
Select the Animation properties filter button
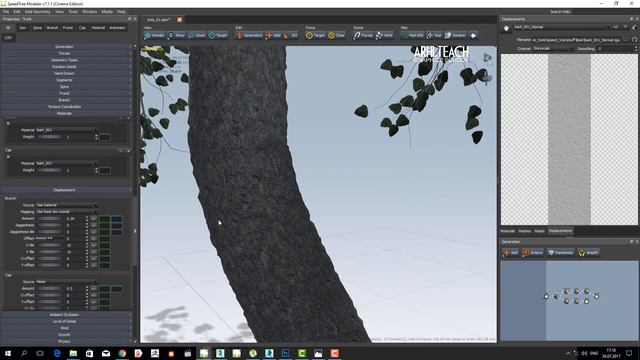[x=117, y=28]
